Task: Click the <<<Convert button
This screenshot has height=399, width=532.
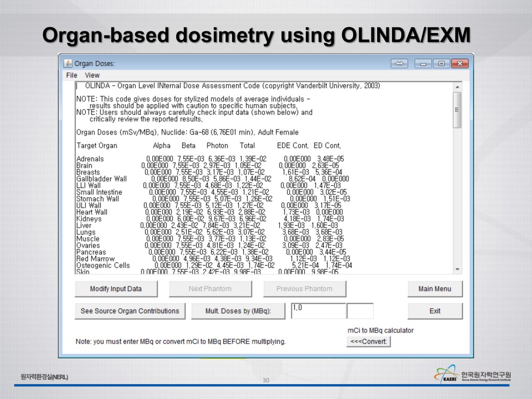Action: click(369, 342)
